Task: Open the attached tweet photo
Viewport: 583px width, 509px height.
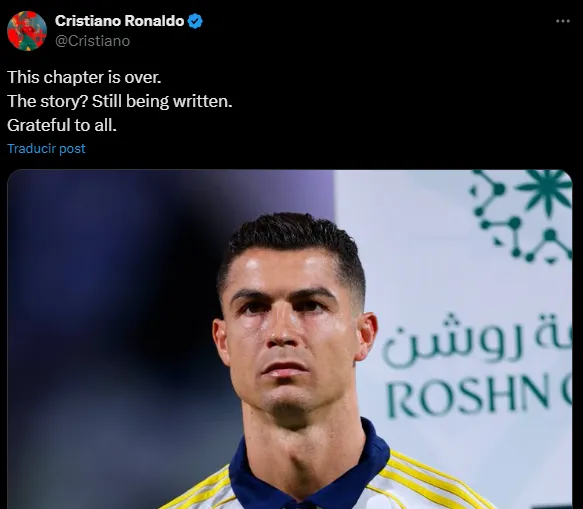Action: 290,339
